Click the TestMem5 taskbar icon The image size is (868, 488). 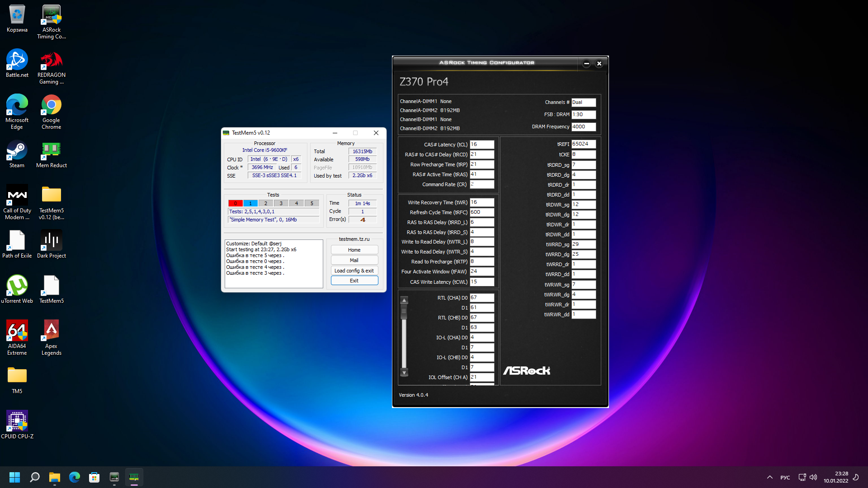coord(134,477)
